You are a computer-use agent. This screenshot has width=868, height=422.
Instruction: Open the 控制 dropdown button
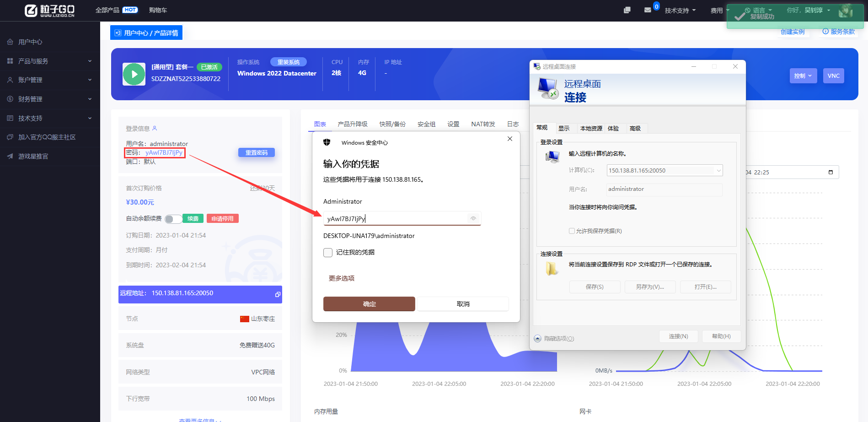803,76
